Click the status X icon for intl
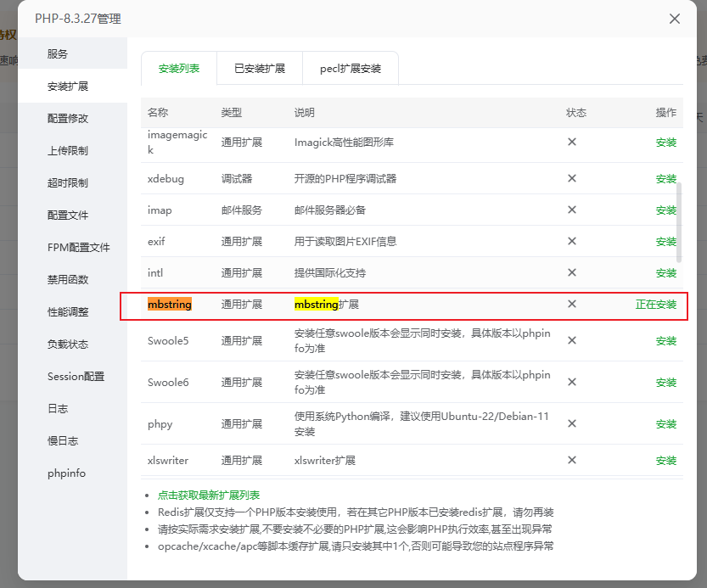Image resolution: width=707 pixels, height=588 pixels. 572,273
